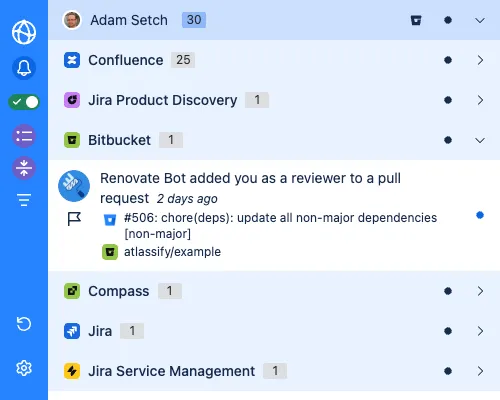The width and height of the screenshot is (500, 400).
Task: Click the purple collapse-all icon
Action: pos(24,168)
